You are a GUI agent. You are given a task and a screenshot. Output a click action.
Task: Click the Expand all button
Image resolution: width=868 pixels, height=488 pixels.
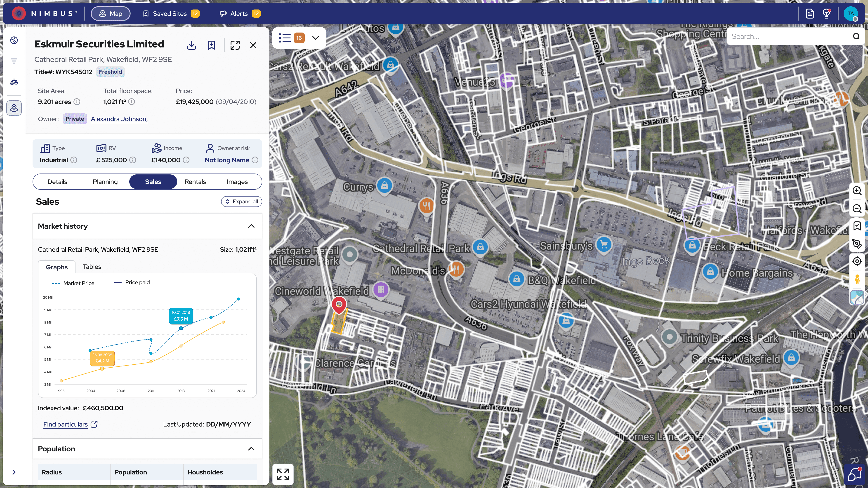coord(242,201)
